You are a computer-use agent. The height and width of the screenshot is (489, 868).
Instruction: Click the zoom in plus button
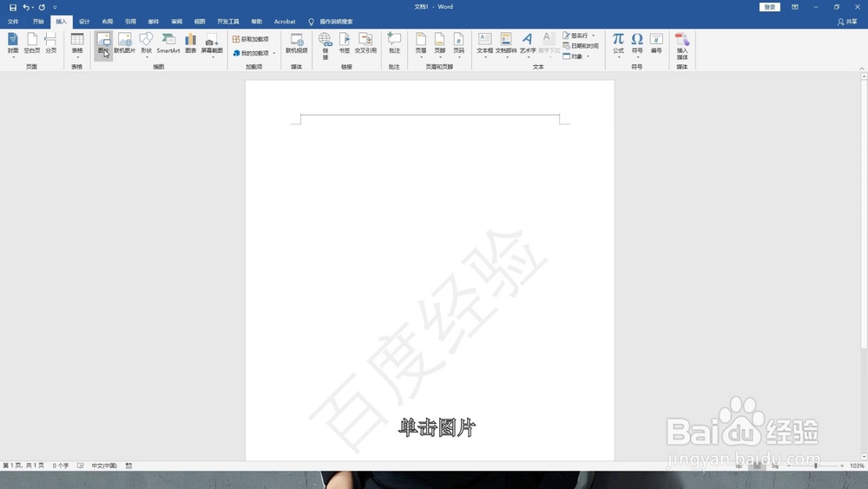(x=842, y=466)
